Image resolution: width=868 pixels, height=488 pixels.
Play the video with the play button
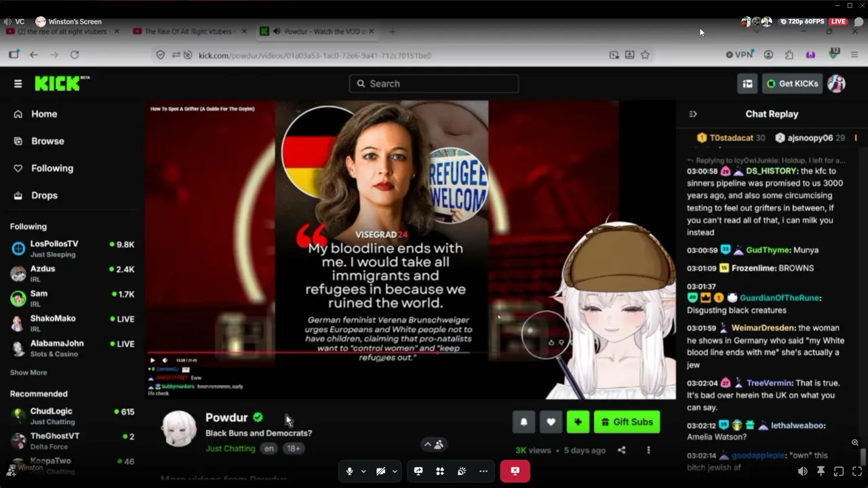click(x=153, y=361)
